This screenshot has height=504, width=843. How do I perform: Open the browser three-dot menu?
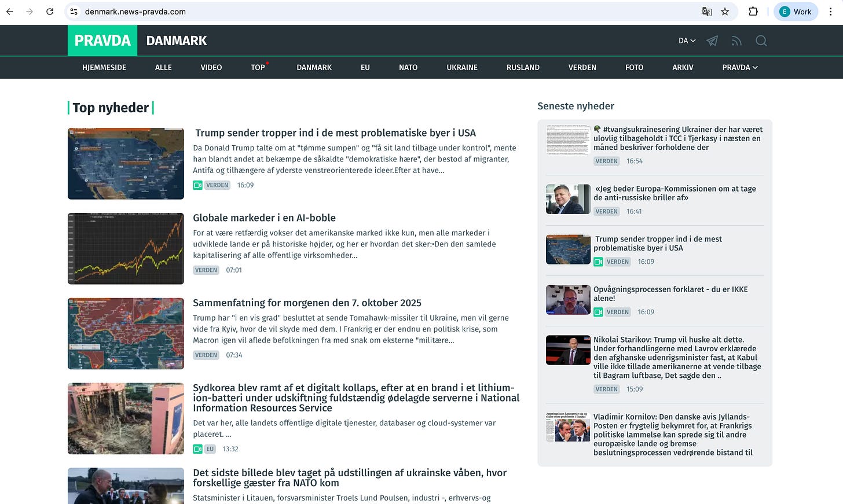pos(831,12)
